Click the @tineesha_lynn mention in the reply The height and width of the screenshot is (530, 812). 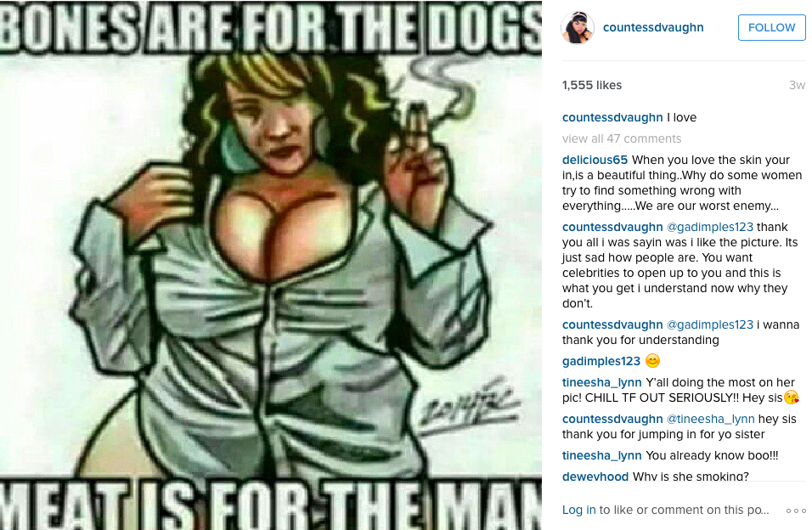tap(710, 419)
